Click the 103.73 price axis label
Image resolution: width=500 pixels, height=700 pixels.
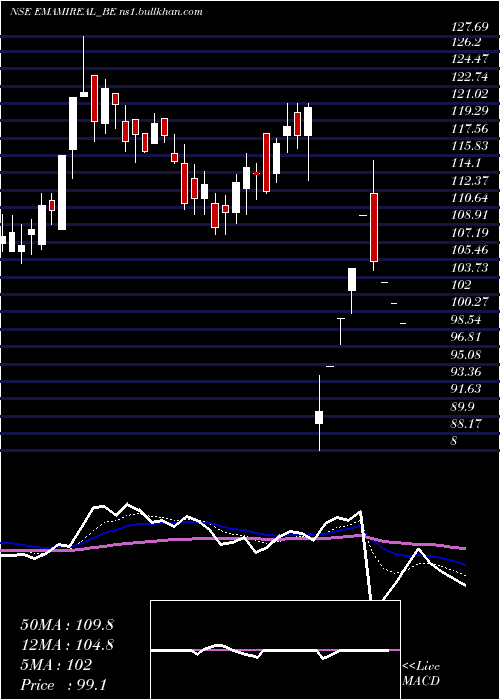pyautogui.click(x=470, y=267)
